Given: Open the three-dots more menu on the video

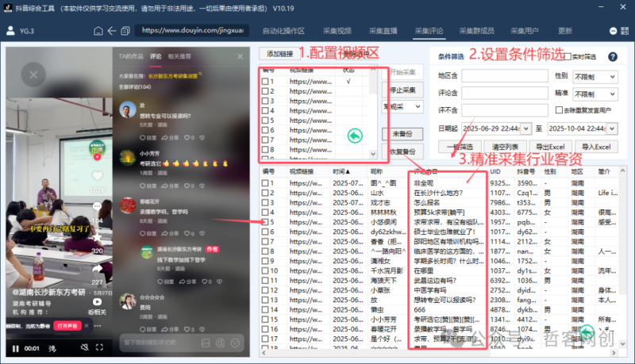Looking at the screenshot, I should [x=98, y=326].
